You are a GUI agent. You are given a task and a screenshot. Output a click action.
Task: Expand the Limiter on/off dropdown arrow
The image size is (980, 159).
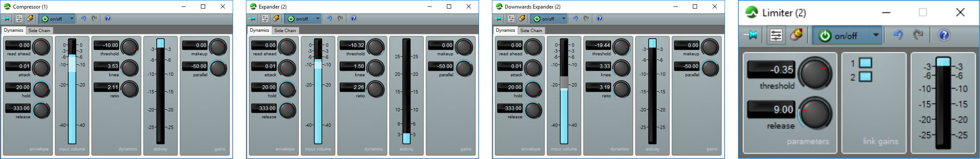(876, 35)
